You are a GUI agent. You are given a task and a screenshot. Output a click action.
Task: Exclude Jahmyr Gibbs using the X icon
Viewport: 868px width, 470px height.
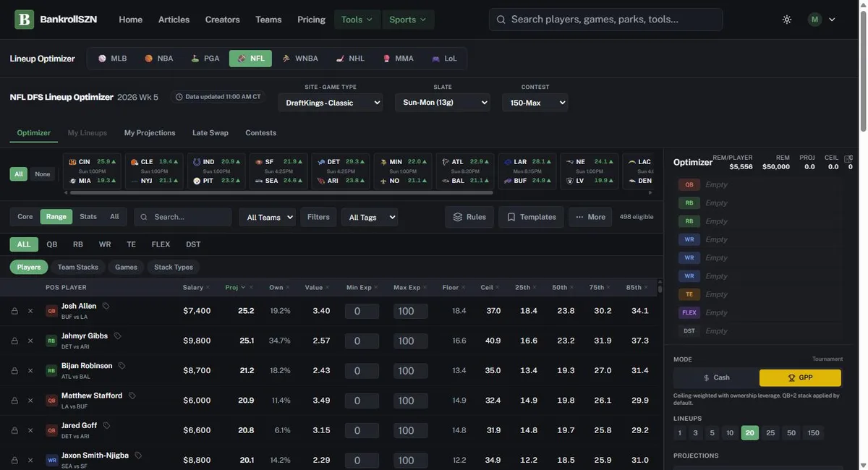click(x=30, y=341)
